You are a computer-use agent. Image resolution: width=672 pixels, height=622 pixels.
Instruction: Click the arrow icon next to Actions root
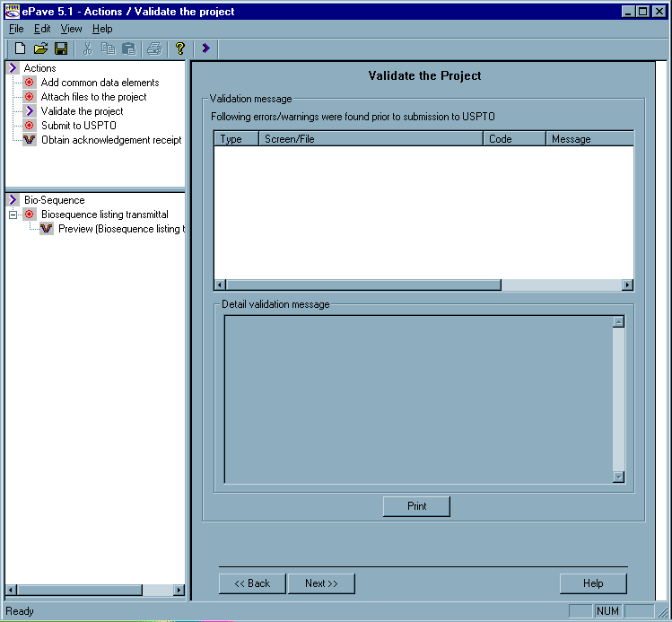13,67
